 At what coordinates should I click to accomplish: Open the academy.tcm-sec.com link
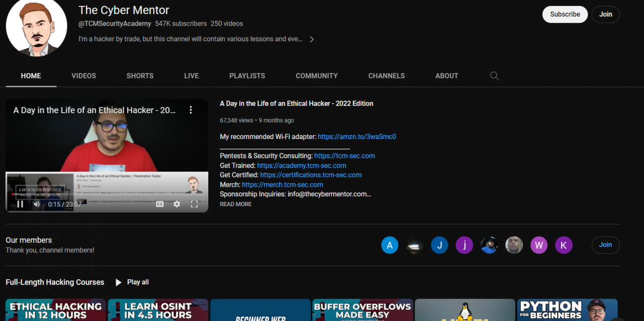(x=302, y=165)
